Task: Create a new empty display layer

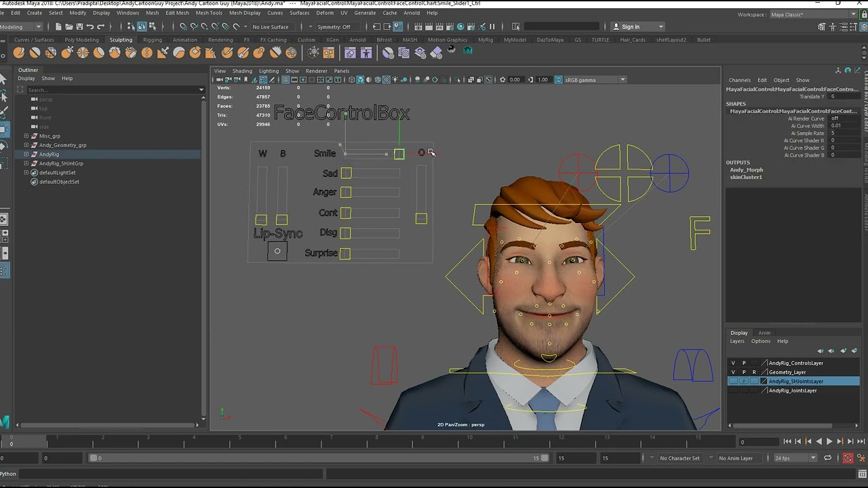Action: [x=844, y=351]
